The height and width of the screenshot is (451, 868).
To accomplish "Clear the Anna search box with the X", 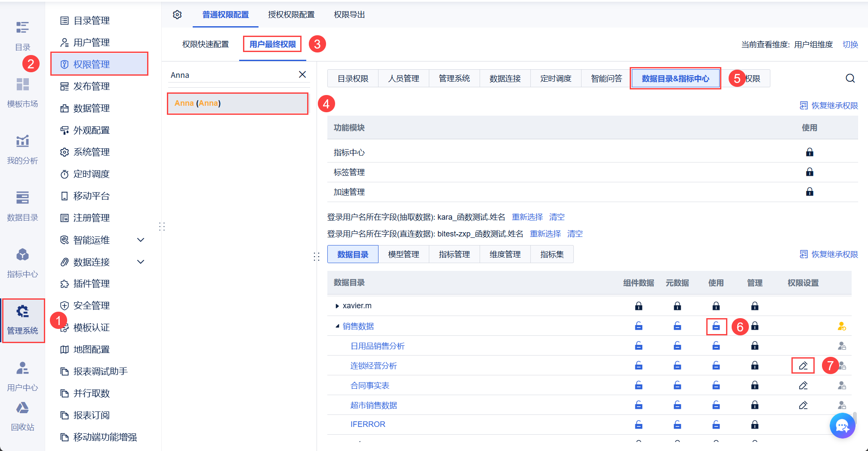I will 302,74.
